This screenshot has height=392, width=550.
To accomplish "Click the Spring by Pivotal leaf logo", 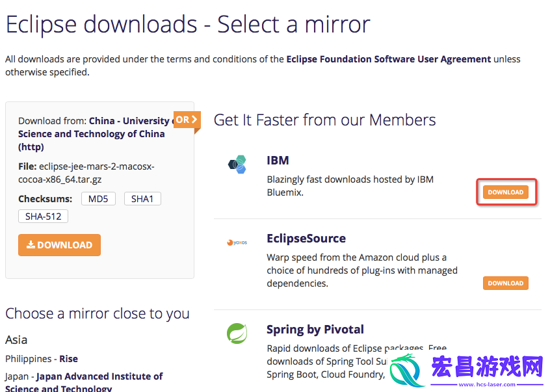I will (x=237, y=333).
